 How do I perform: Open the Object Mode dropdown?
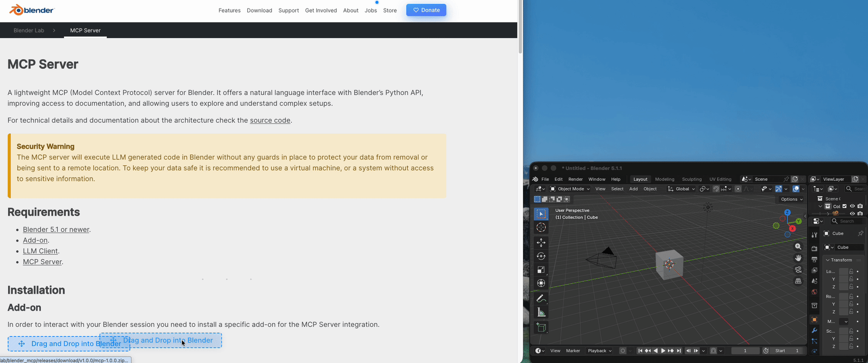pyautogui.click(x=570, y=189)
